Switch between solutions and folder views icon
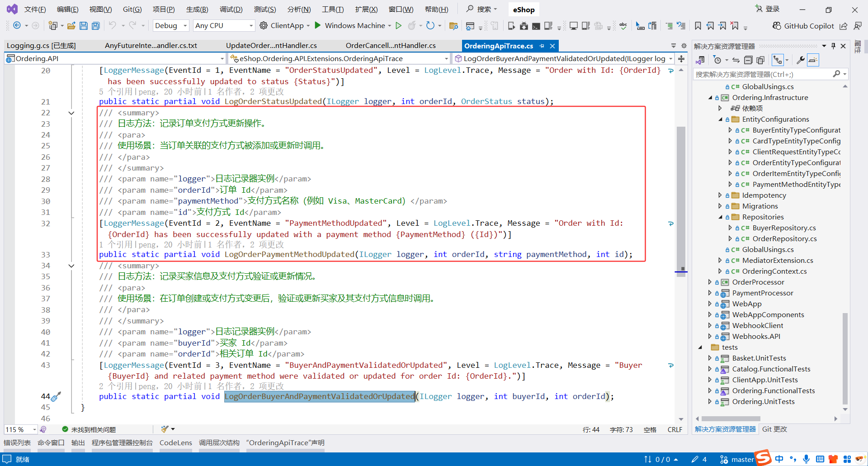 click(x=700, y=60)
